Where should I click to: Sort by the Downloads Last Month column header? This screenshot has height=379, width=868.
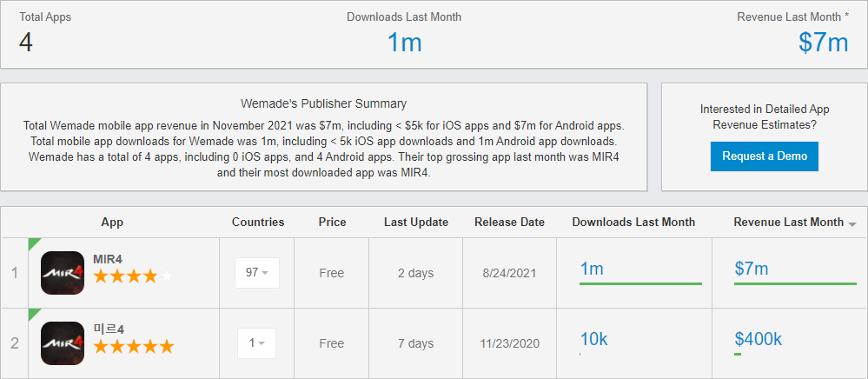coord(633,223)
